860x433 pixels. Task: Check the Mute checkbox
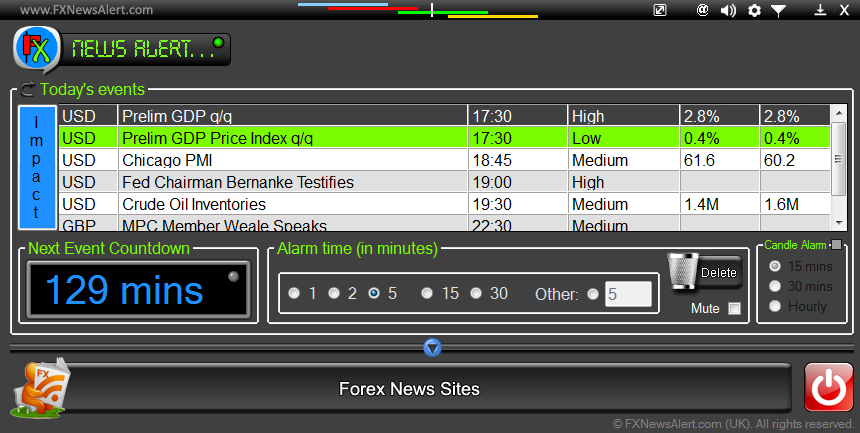(734, 308)
